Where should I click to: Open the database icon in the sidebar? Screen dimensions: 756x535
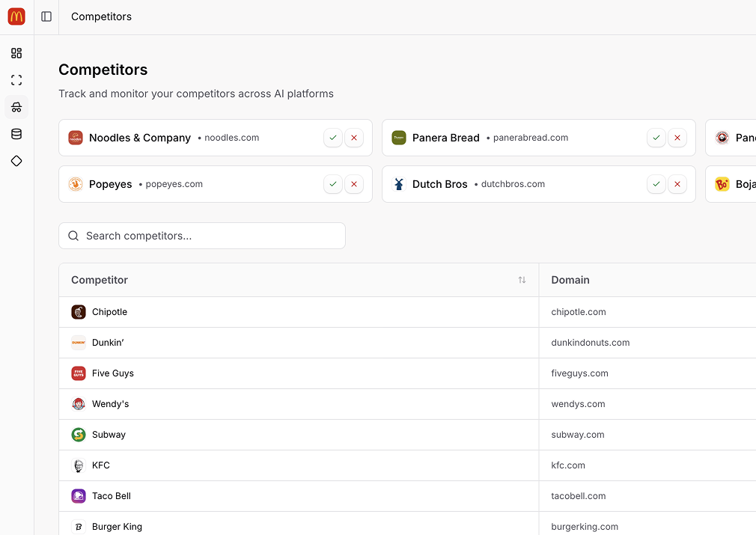click(x=16, y=134)
